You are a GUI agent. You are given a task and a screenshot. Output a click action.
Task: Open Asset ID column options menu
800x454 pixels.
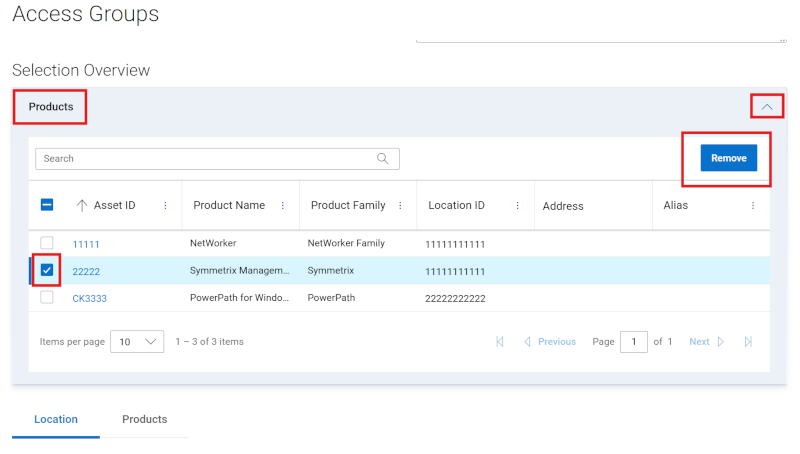(x=165, y=206)
